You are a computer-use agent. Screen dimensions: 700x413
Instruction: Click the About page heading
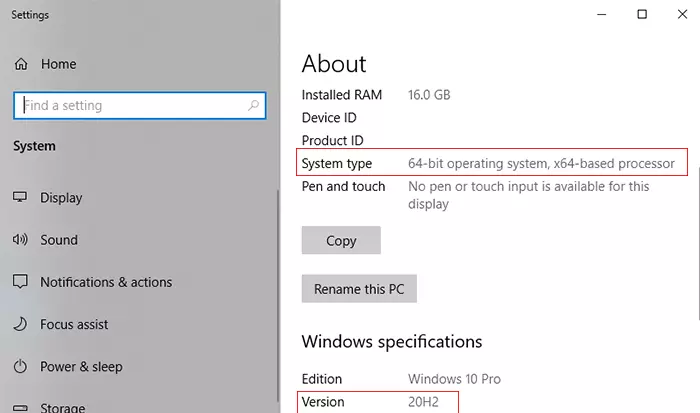coord(334,64)
